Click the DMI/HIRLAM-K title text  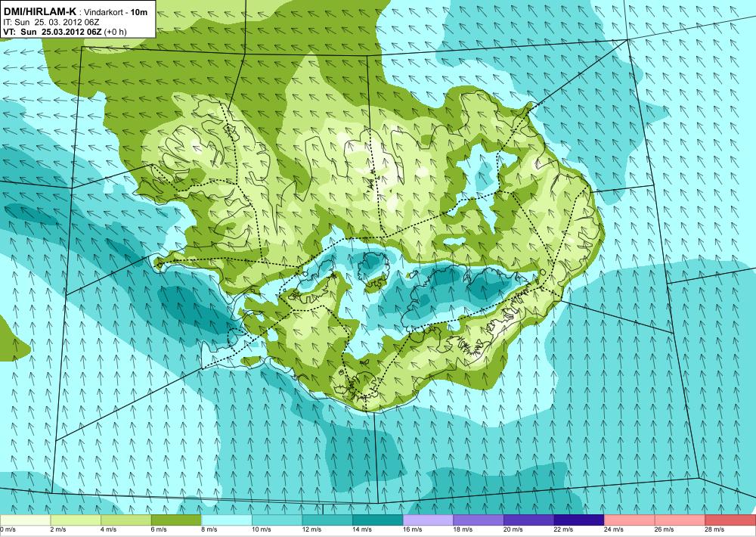[x=39, y=11]
